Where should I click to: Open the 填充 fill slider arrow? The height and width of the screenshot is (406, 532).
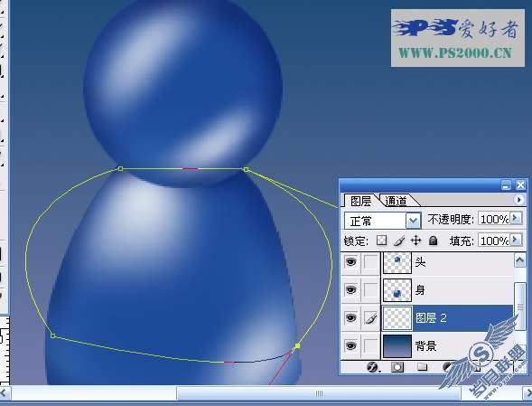point(516,240)
